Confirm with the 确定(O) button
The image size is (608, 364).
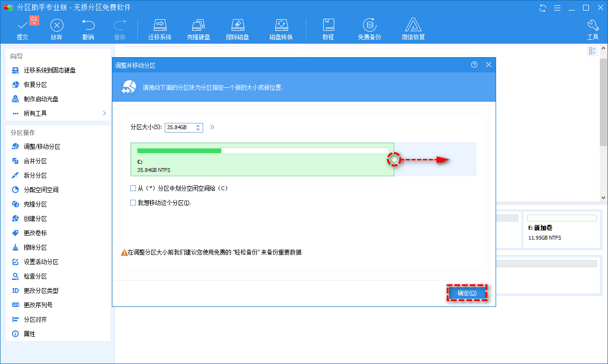tap(466, 292)
